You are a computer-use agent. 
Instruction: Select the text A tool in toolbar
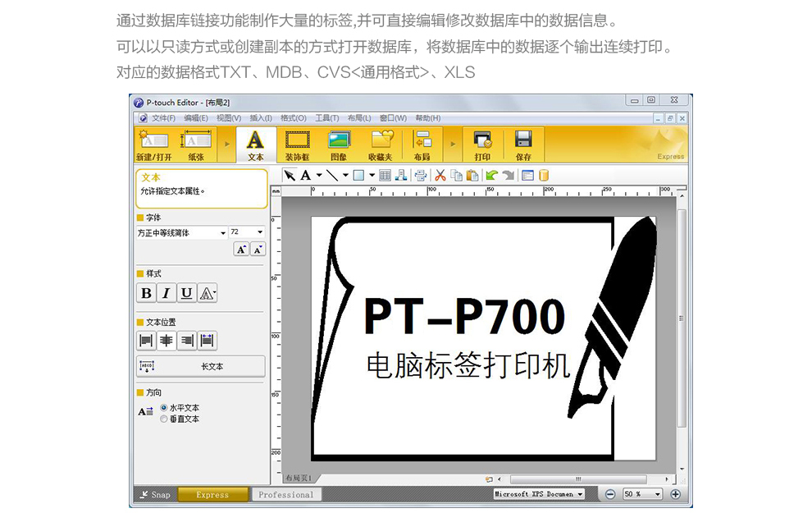click(306, 176)
